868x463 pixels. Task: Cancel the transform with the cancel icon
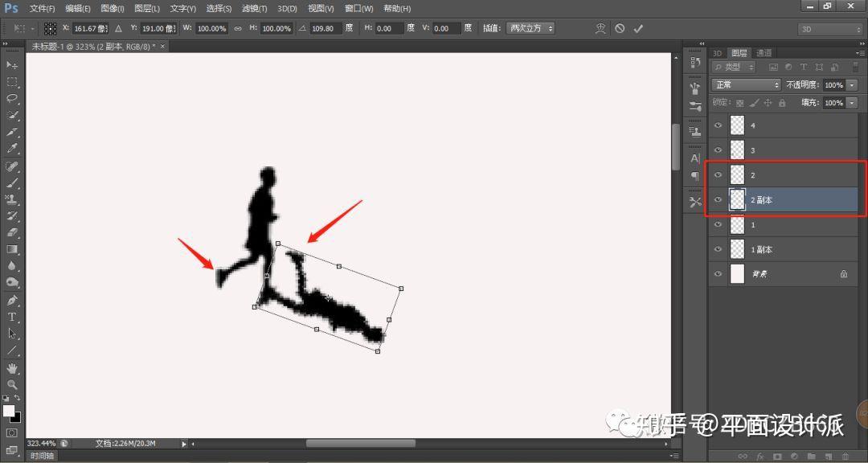(620, 28)
